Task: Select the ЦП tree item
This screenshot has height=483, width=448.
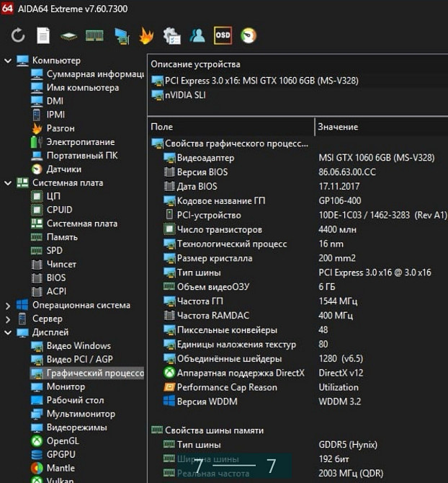Action: [46, 196]
